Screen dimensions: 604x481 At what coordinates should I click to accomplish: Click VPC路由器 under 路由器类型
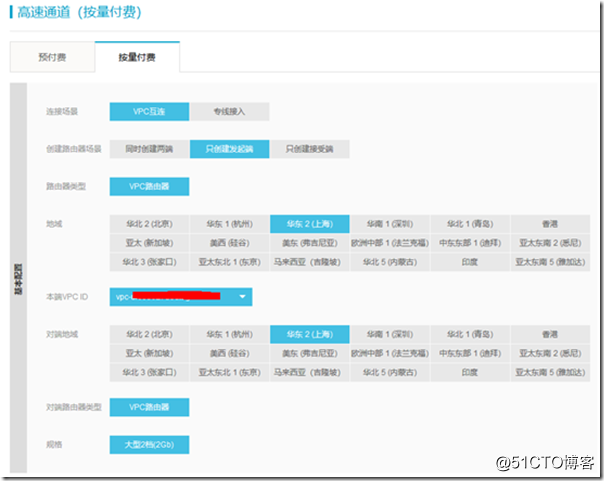(x=149, y=186)
